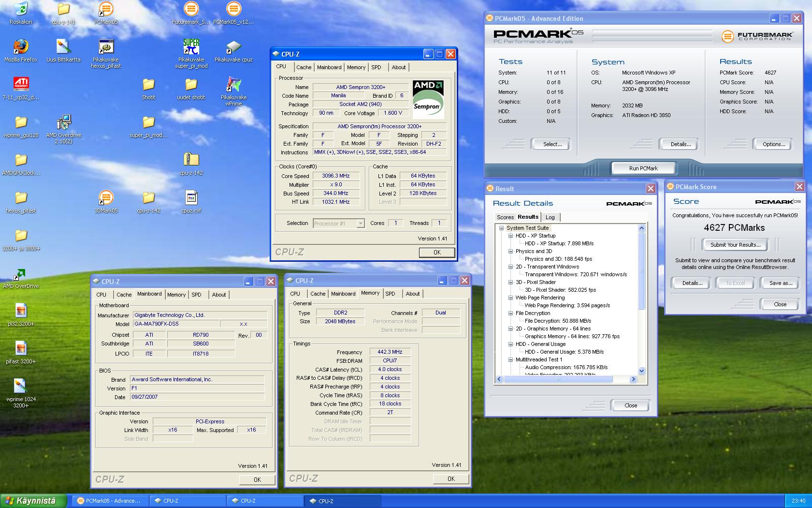Click 'File Decryption: 50.888 MB/s' row
The width and height of the screenshot is (812, 508).
[558, 321]
